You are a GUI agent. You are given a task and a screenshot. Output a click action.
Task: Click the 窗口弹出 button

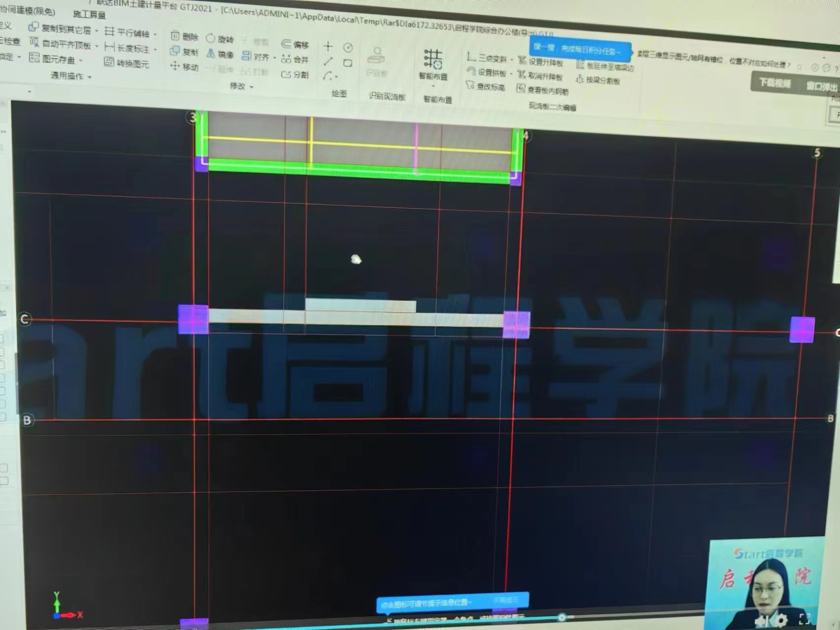[x=821, y=86]
